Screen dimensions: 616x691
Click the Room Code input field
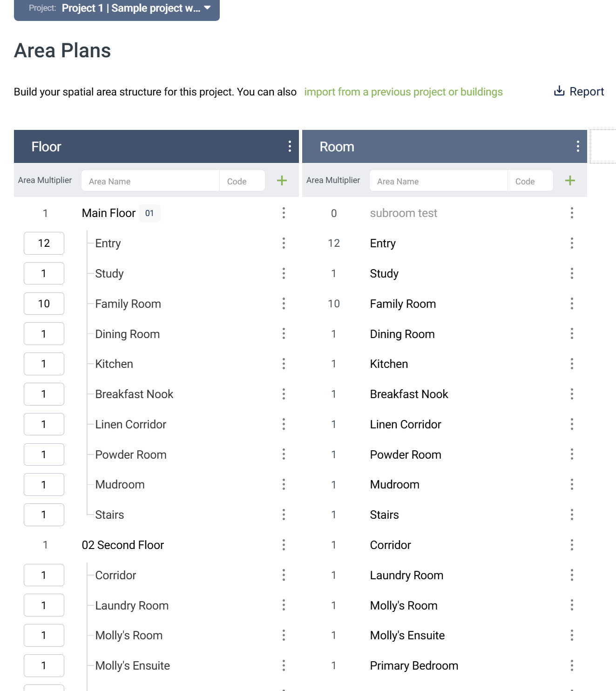click(x=530, y=181)
